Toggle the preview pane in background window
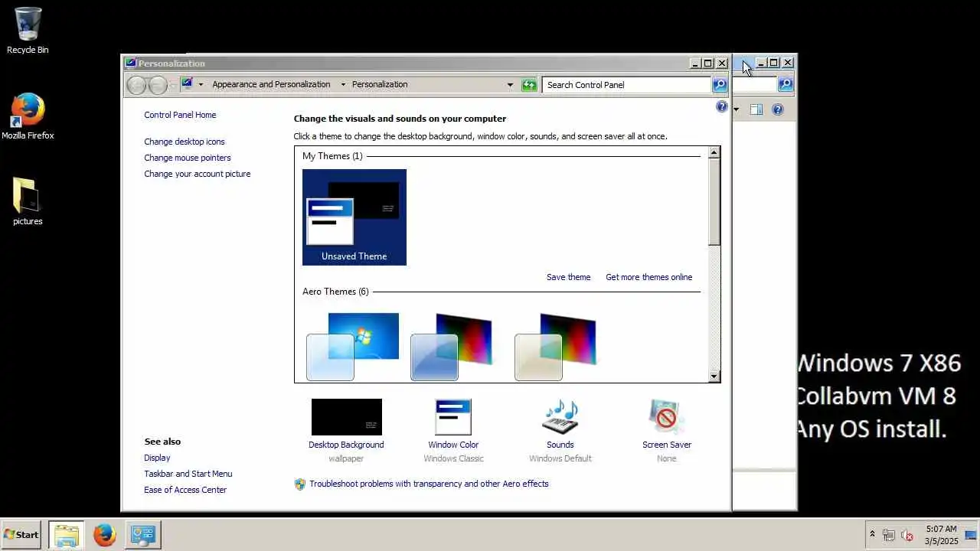980x551 pixels. pos(756,109)
